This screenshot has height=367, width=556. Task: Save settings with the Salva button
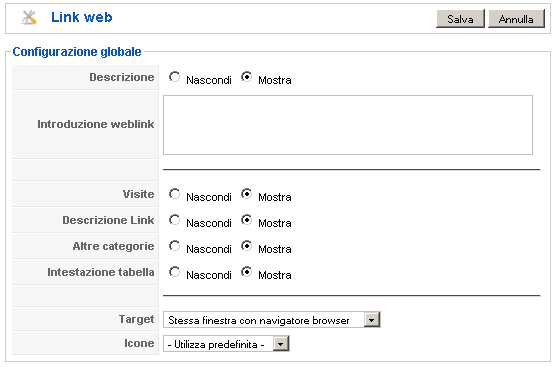(460, 19)
